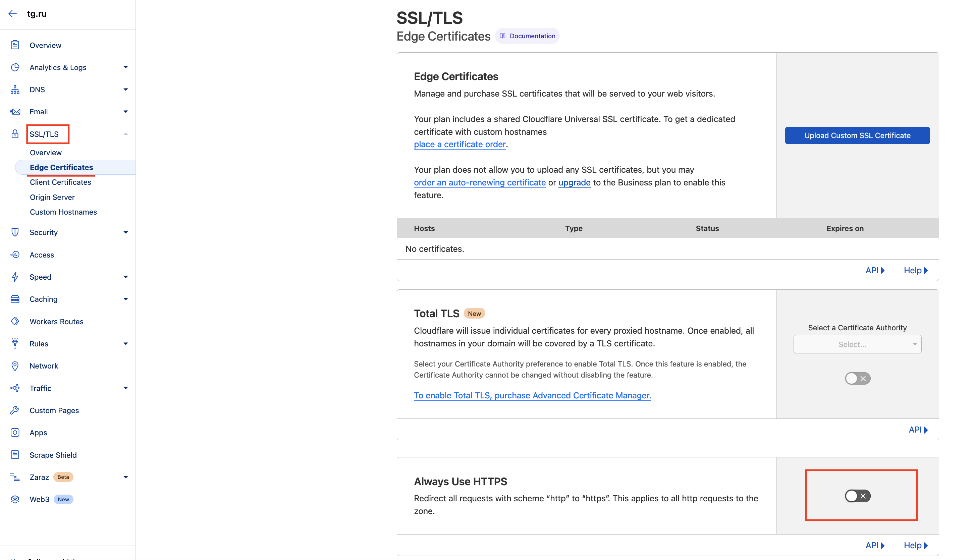974x560 pixels.
Task: Expand the Analytics & Logs menu arrow
Action: (125, 67)
